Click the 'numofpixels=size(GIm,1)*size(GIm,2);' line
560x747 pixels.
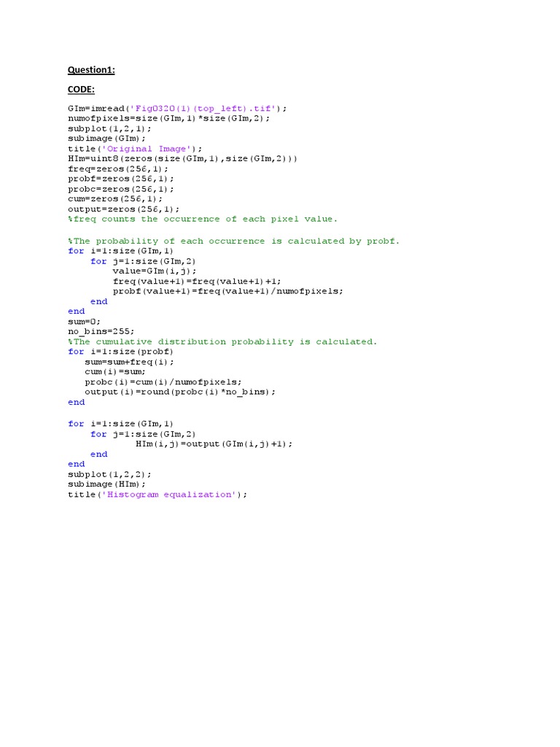point(168,118)
